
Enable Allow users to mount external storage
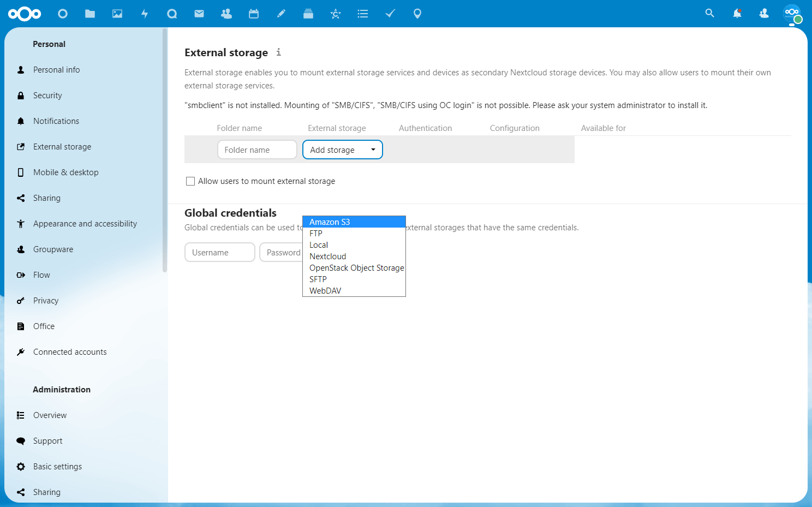point(190,181)
